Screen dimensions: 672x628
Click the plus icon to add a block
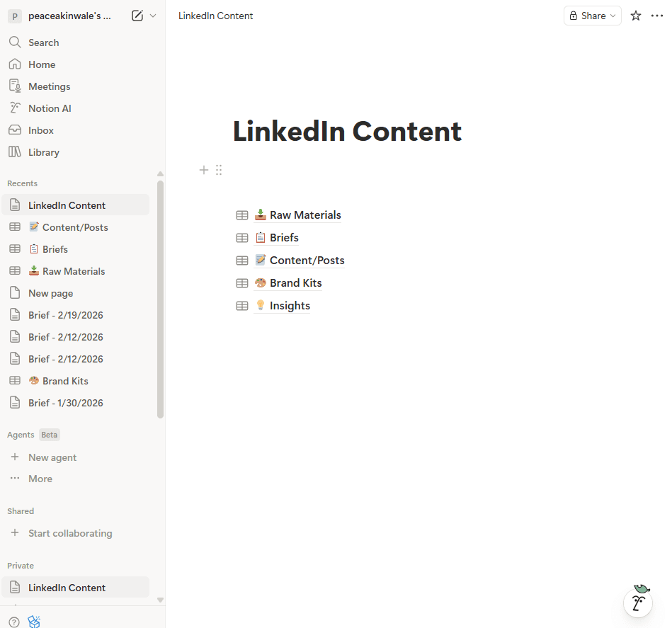pos(204,170)
